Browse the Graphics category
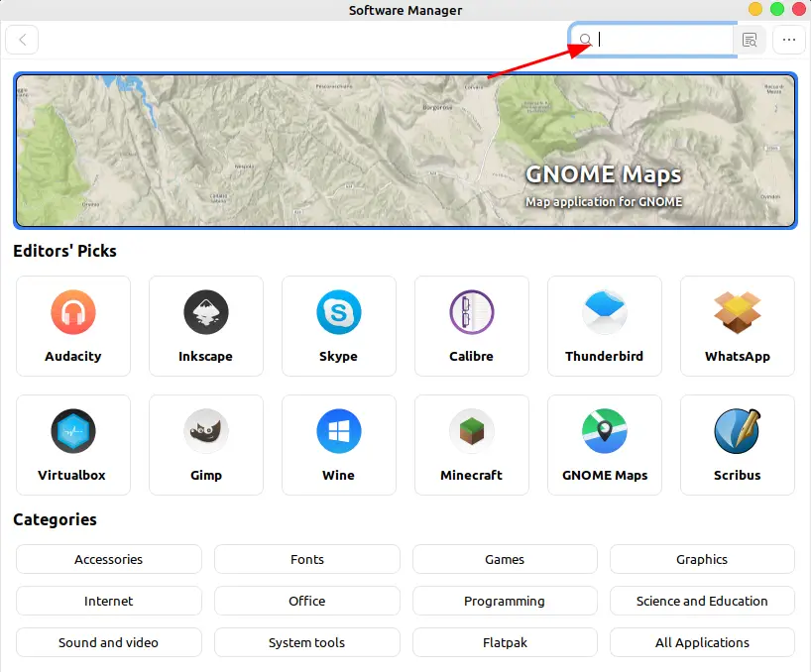Screen dimensions: 811x672 coord(702,559)
